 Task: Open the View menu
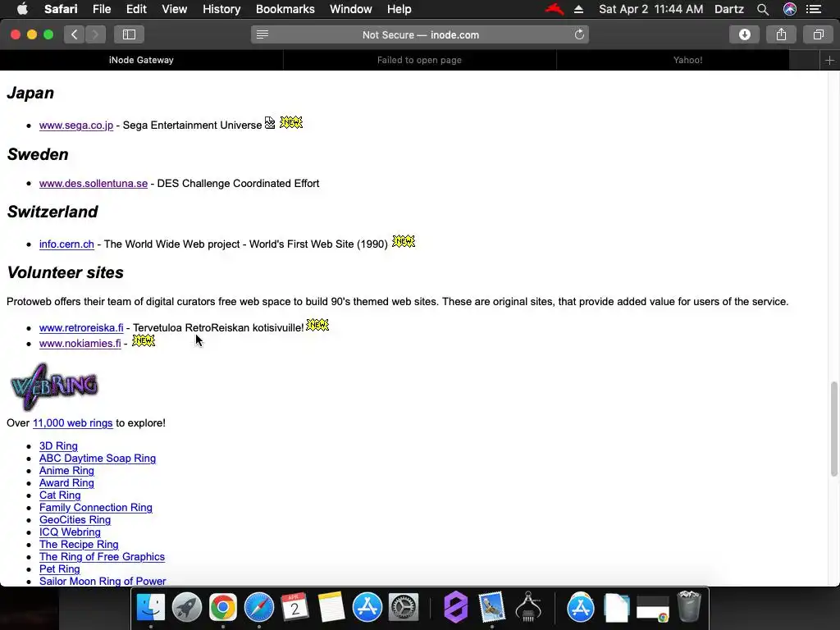coord(174,9)
